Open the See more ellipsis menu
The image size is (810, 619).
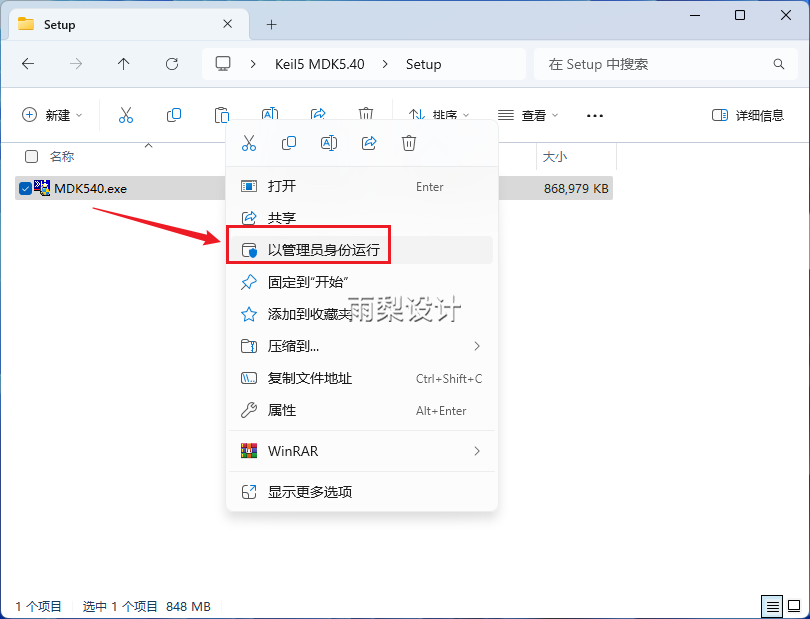pos(595,115)
